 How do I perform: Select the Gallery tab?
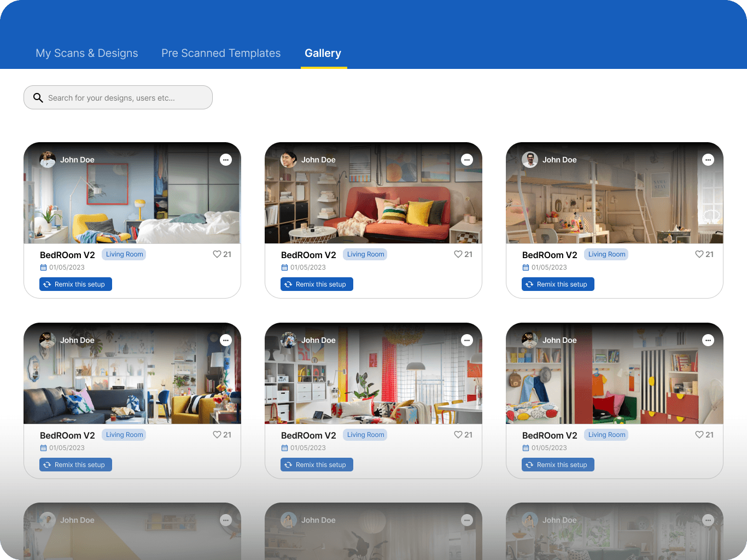tap(323, 53)
